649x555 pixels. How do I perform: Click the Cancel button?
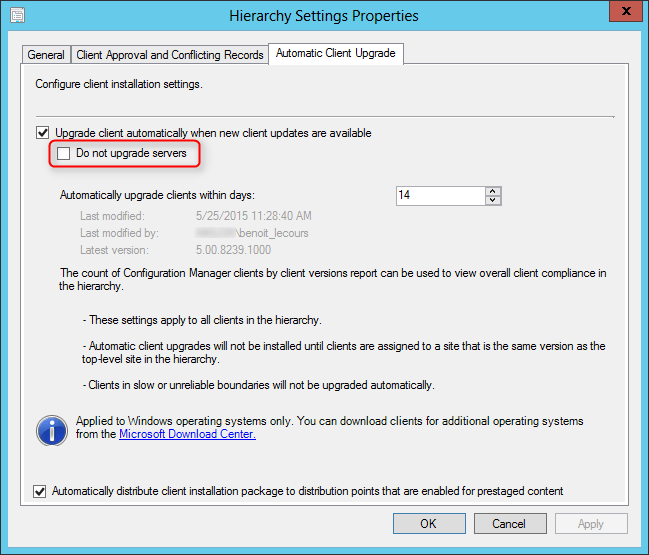[x=510, y=524]
